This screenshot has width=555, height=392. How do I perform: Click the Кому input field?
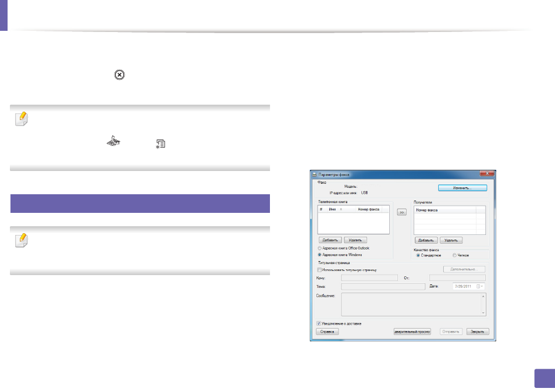point(369,278)
